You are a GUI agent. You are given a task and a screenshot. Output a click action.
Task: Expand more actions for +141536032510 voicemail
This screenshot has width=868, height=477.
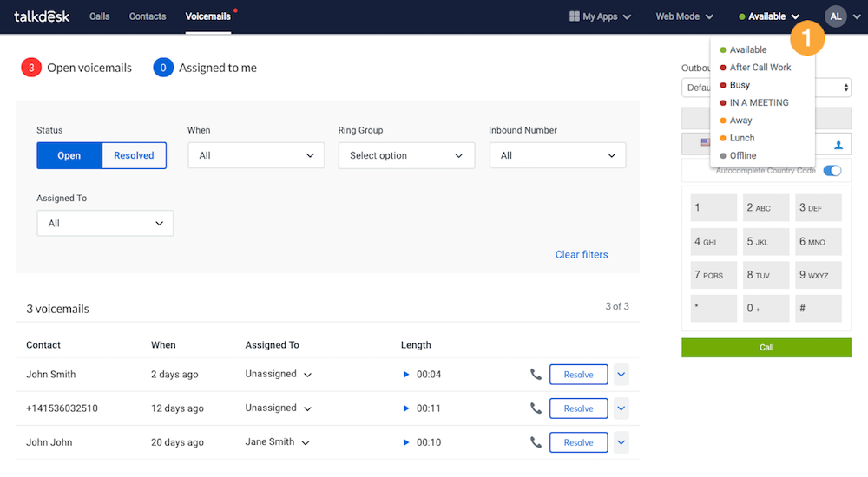click(621, 408)
